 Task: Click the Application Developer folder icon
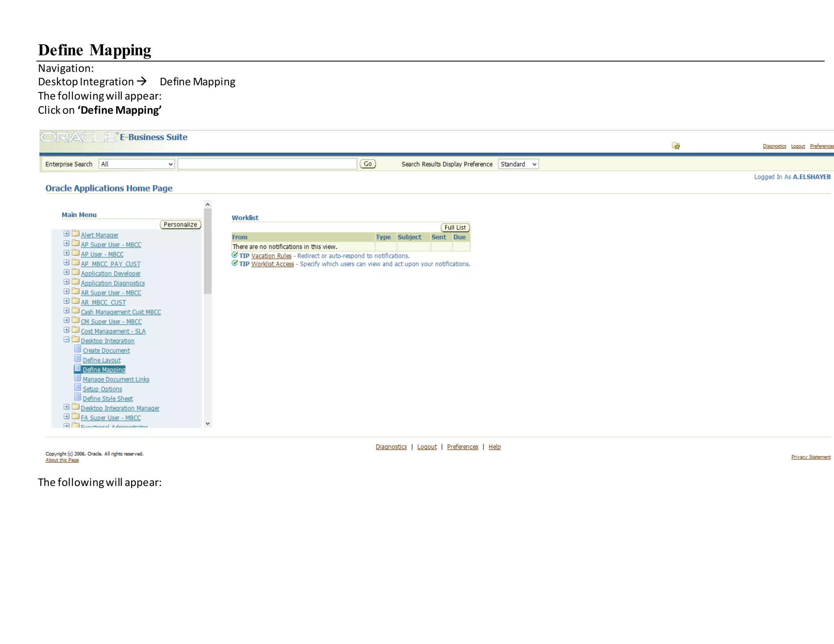(75, 272)
